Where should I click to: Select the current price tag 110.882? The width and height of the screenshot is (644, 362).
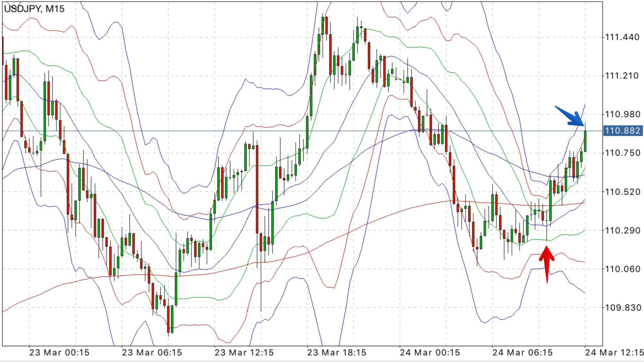point(622,131)
